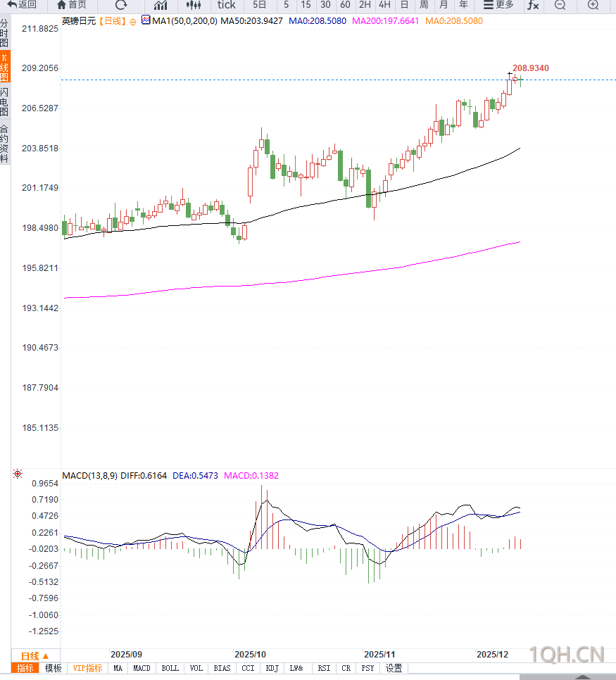
Task: Expand the 日线 period selector at bottom
Action: tap(35, 655)
